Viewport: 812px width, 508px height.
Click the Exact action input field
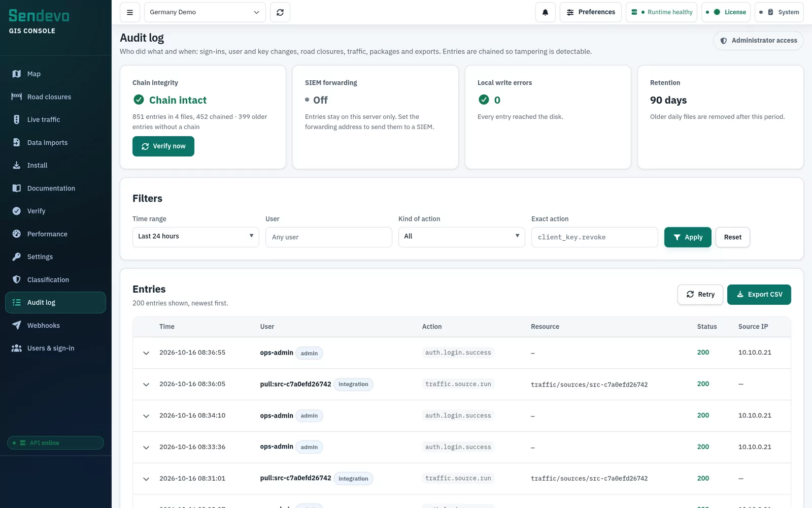click(x=595, y=237)
